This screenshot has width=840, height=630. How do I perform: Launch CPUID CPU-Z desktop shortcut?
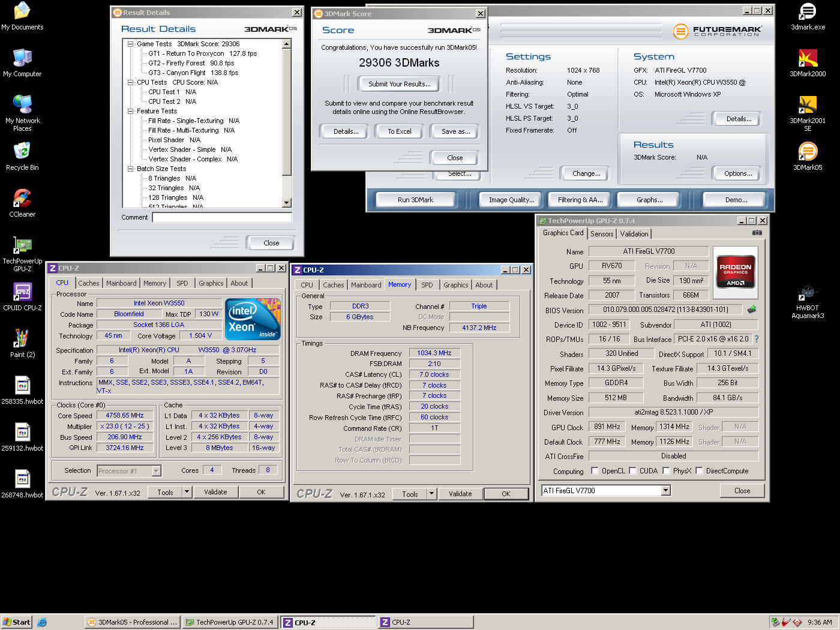pos(22,297)
